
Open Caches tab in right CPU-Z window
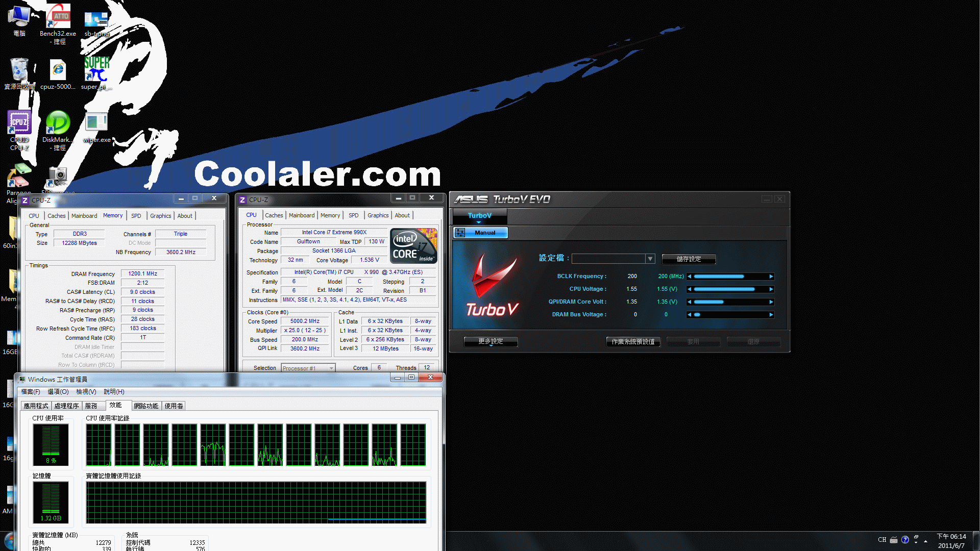coord(274,215)
